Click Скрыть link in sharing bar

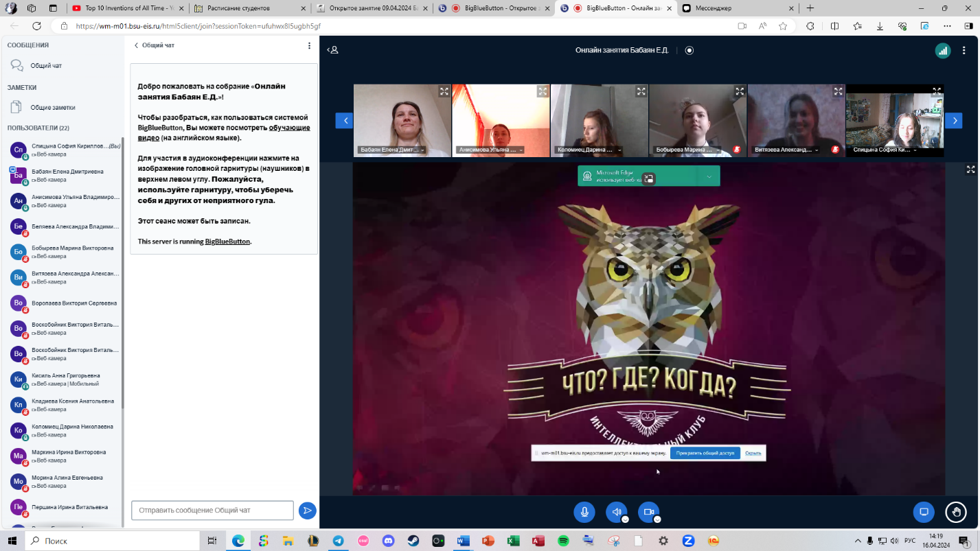[x=753, y=453]
